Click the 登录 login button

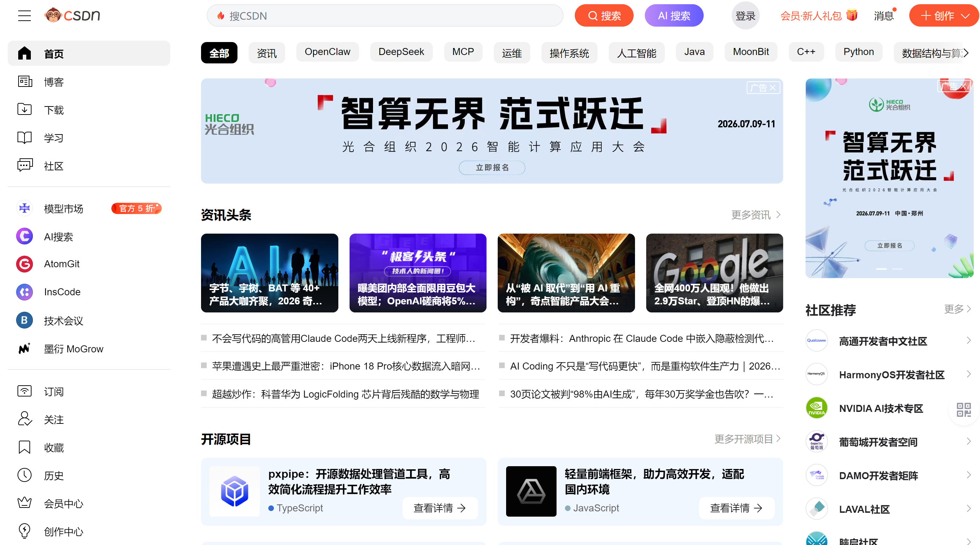point(745,16)
